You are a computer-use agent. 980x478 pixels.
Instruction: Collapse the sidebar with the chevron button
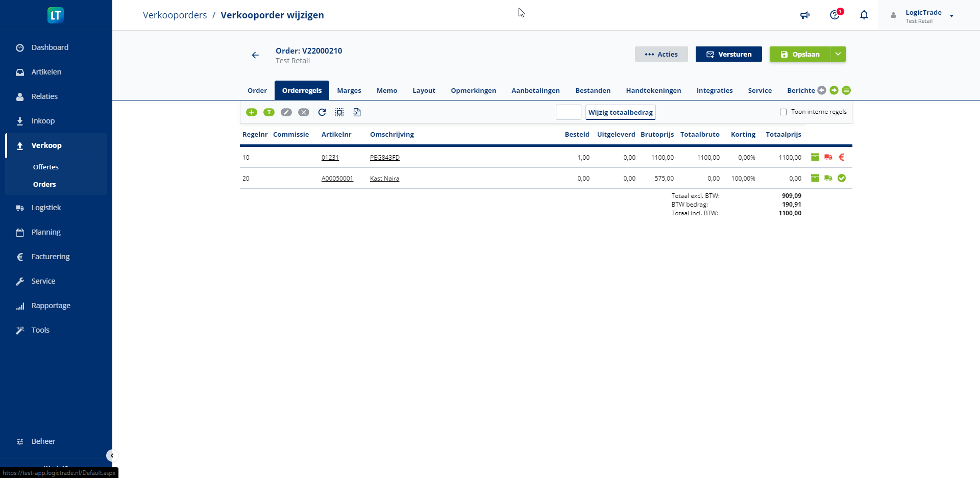point(112,456)
